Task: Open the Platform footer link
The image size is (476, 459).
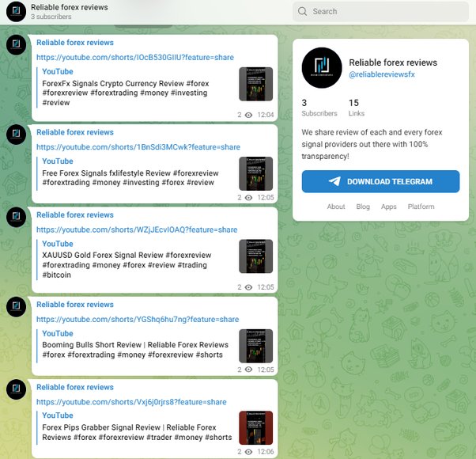Action: 421,207
